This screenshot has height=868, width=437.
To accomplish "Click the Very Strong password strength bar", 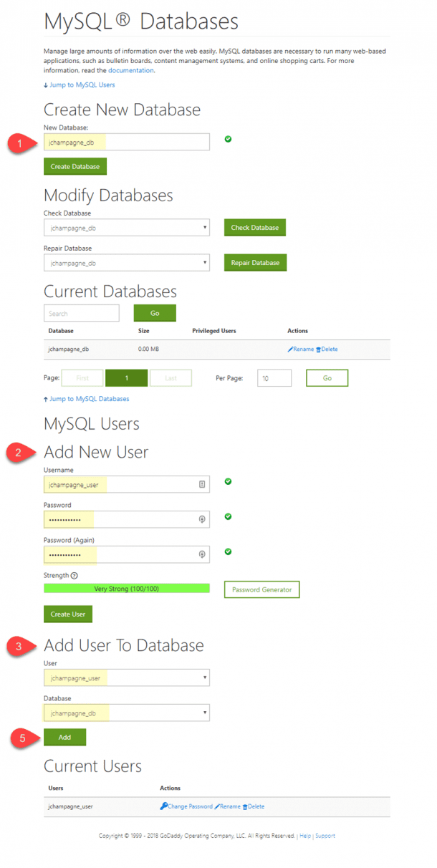I will [x=126, y=589].
